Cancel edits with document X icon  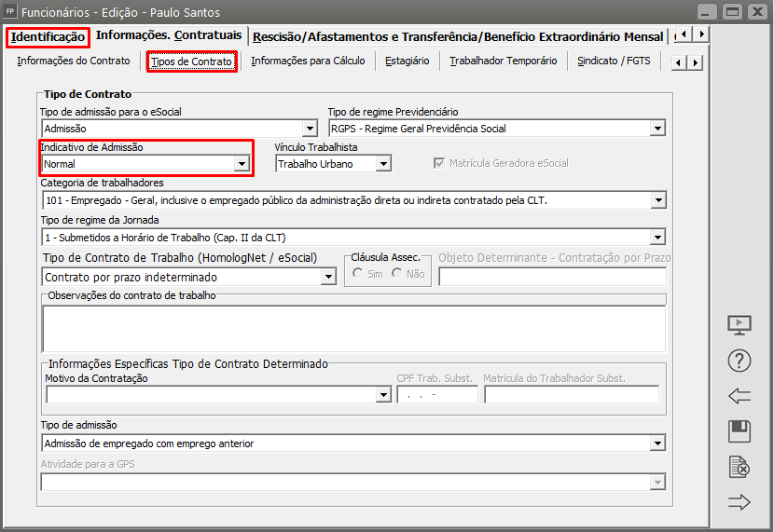click(739, 467)
